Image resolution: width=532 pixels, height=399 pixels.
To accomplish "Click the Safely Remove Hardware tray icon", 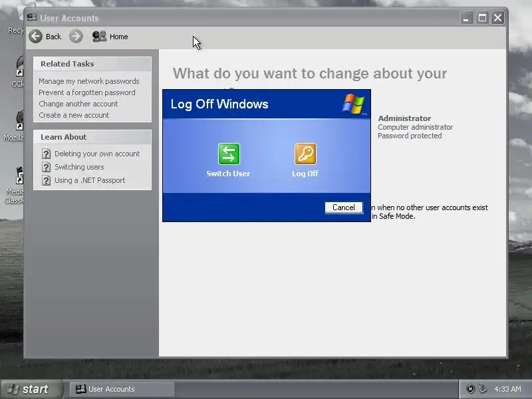I will click(x=483, y=389).
